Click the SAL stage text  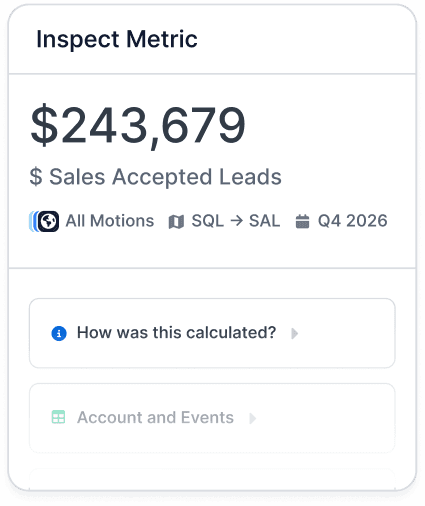tap(264, 221)
